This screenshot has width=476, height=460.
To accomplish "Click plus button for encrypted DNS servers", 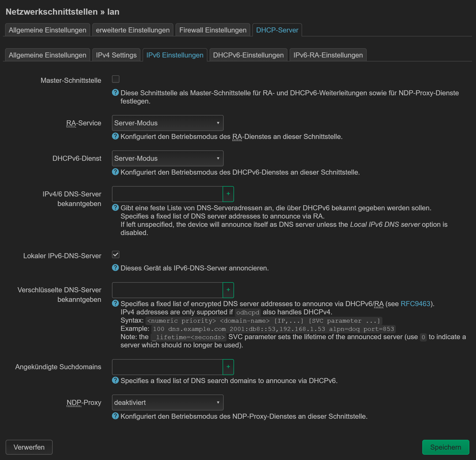I will [x=228, y=290].
